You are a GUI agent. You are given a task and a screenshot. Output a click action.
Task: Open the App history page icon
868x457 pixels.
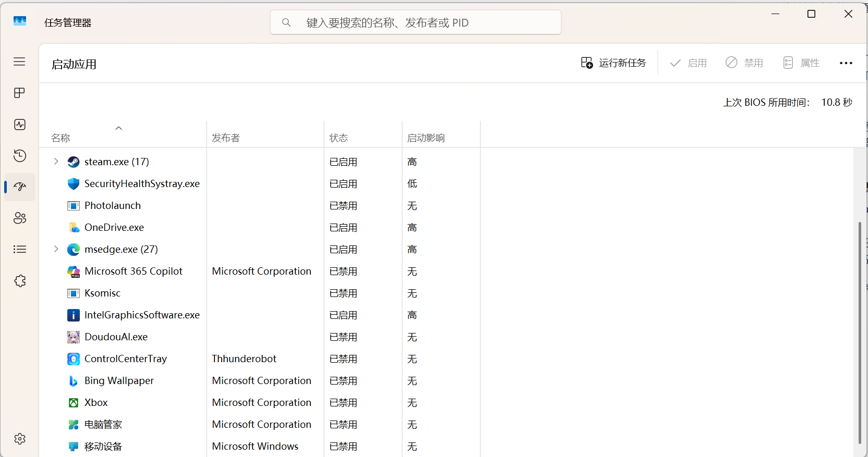pos(20,156)
